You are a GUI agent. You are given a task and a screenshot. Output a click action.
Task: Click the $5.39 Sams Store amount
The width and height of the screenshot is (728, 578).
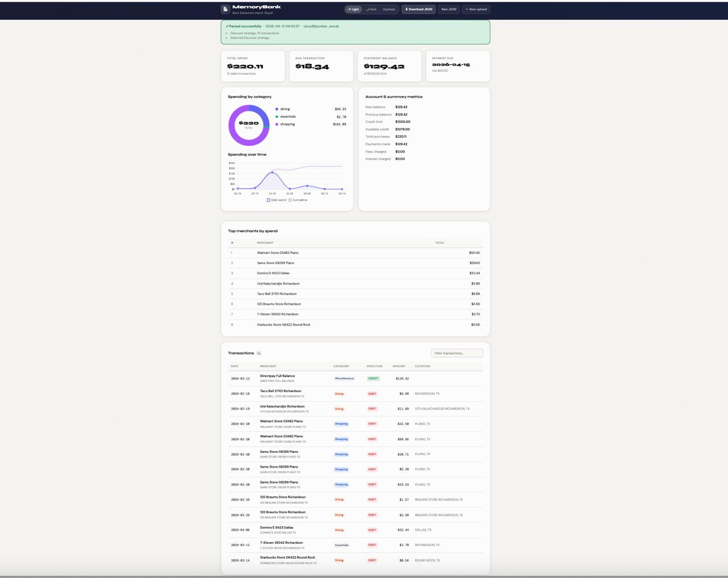tap(403, 469)
